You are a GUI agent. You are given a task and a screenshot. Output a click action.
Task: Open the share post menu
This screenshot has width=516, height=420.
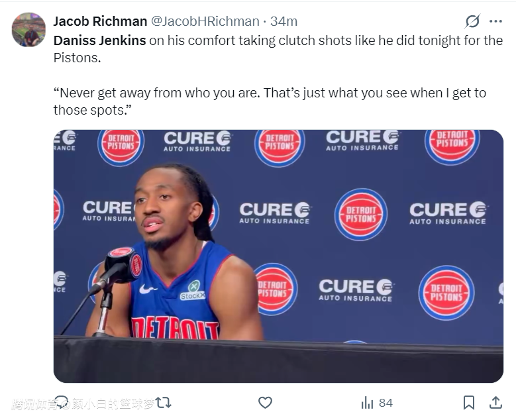click(495, 402)
